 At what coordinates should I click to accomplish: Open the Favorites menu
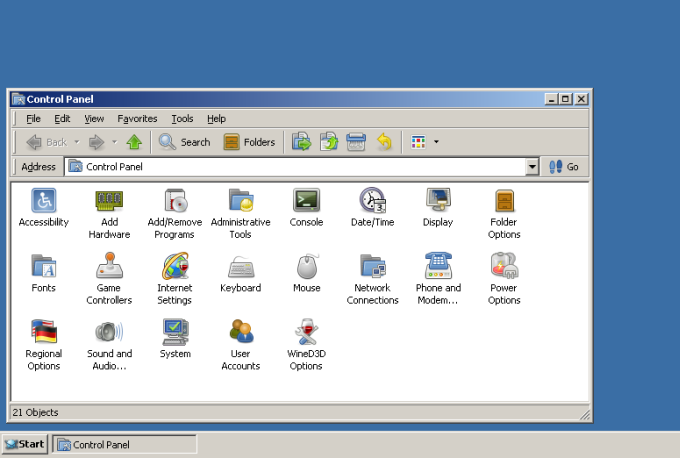(137, 118)
